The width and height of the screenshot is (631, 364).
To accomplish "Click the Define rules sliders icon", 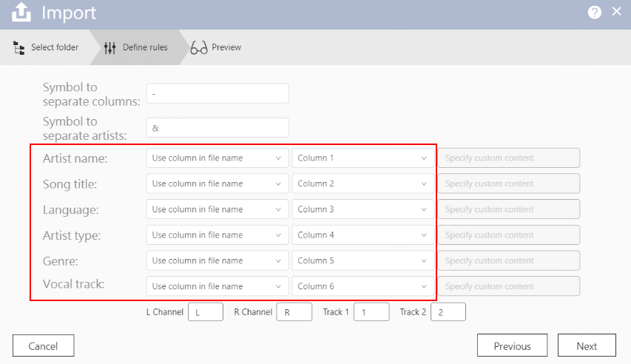I will (x=110, y=47).
